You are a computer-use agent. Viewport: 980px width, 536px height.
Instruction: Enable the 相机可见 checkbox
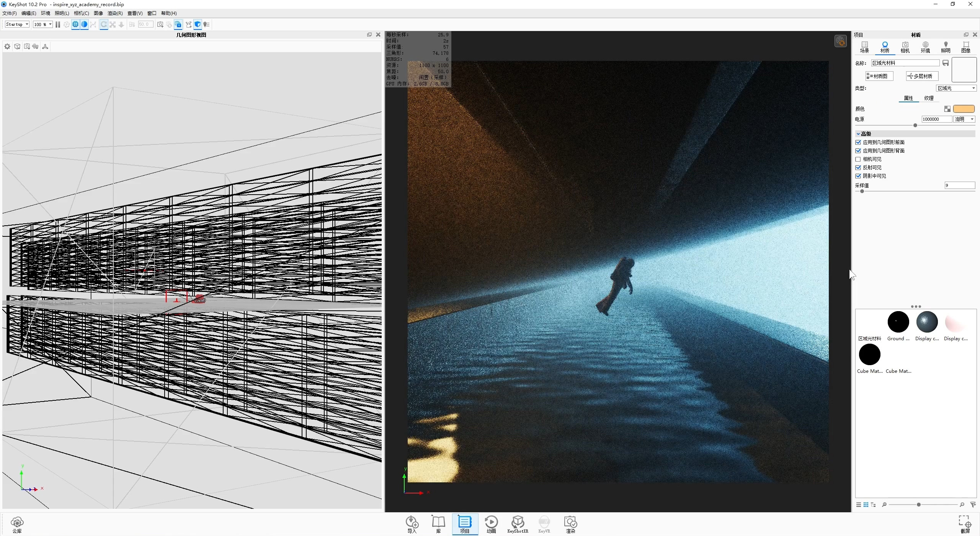857,159
